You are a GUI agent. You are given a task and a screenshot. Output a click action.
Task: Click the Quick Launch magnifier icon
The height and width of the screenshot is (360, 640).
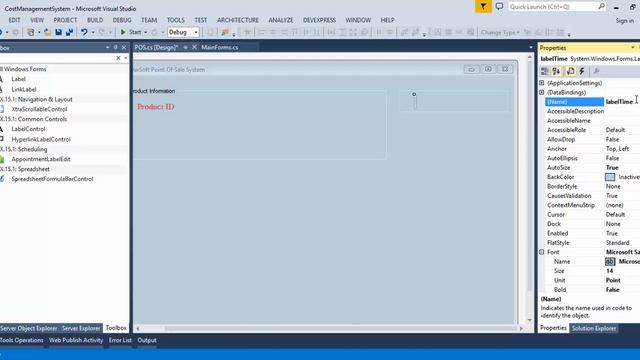[x=602, y=7]
